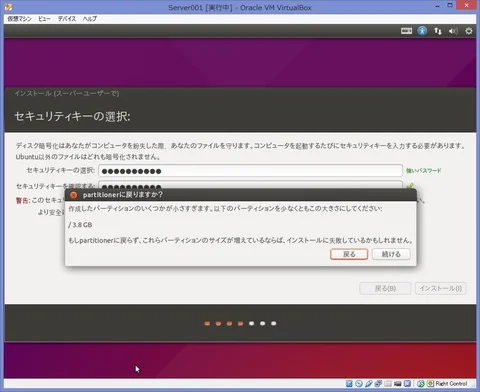Screen dimensions: 480x392
Task: Click the 戻る button in partitioner dialog
Action: [x=349, y=254]
